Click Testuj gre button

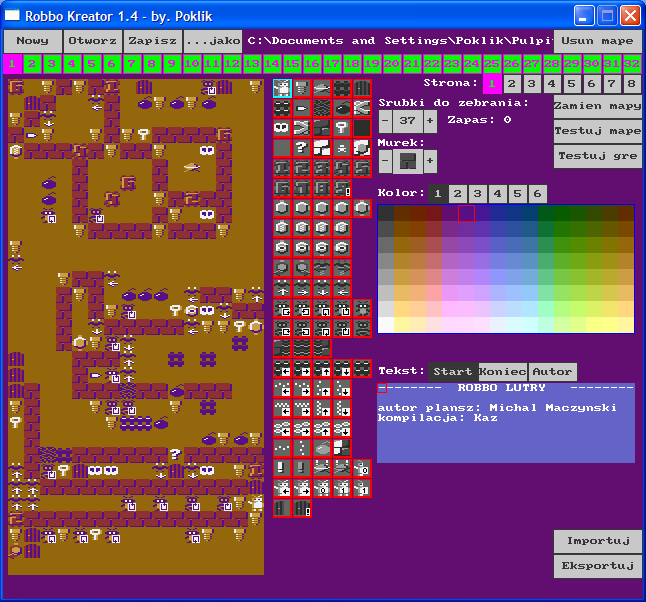click(598, 156)
